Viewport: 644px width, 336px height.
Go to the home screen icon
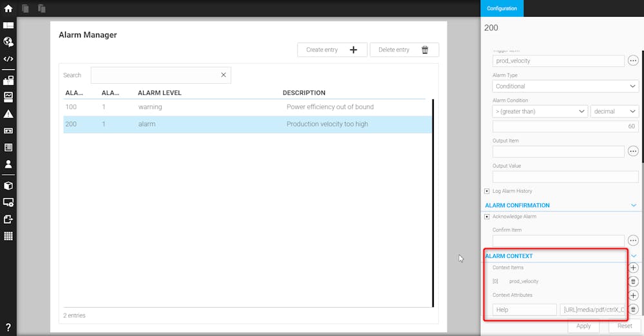tap(8, 8)
